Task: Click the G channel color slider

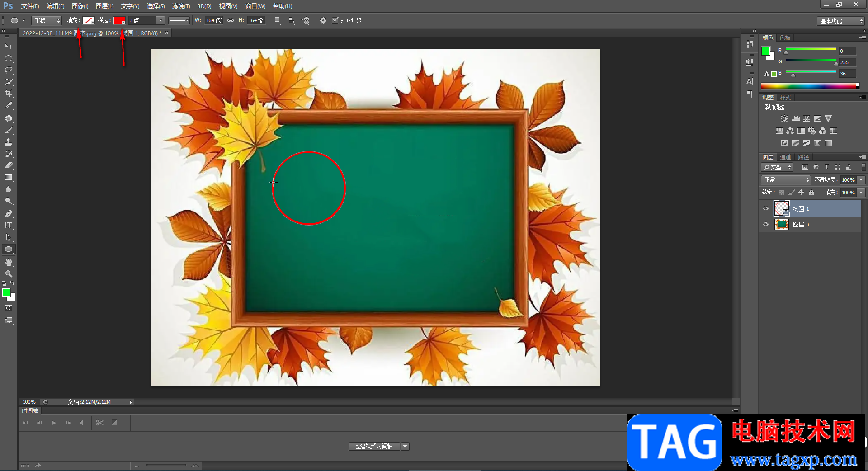Action: pos(811,61)
